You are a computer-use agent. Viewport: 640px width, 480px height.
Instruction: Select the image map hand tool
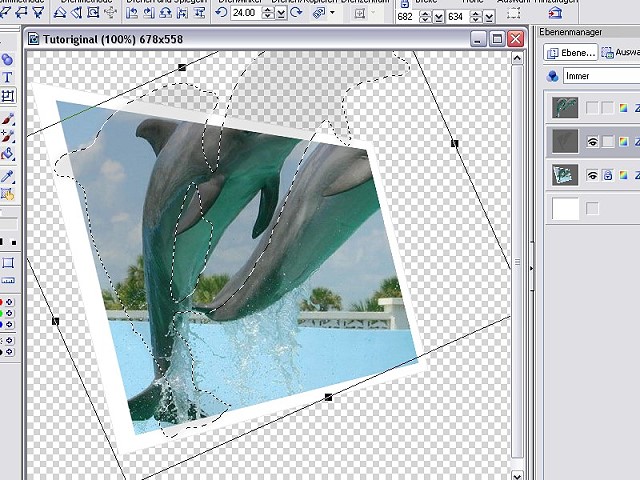[x=7, y=194]
